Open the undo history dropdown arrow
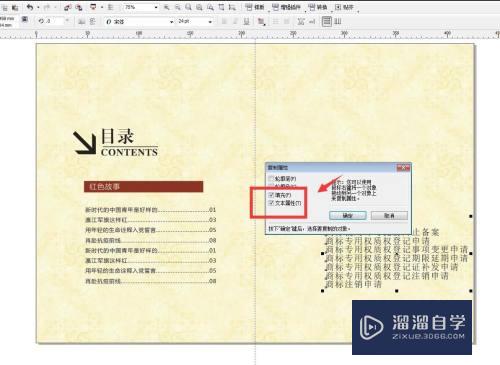The image size is (500, 365). pyautogui.click(x=38, y=7)
